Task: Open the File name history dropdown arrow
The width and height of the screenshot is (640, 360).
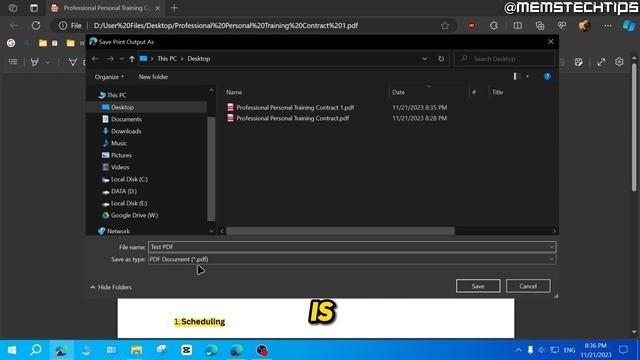Action: pos(551,247)
